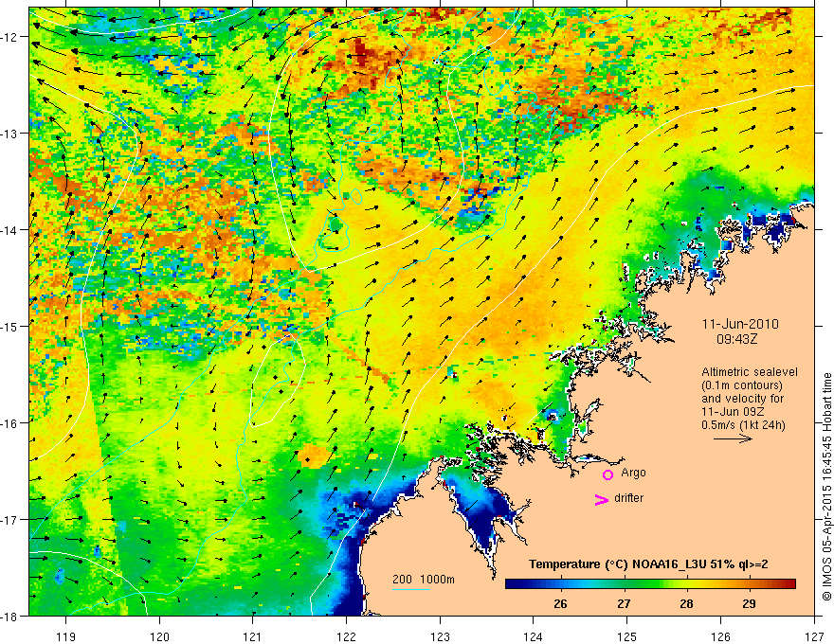Click the color bar label '27'

click(624, 603)
